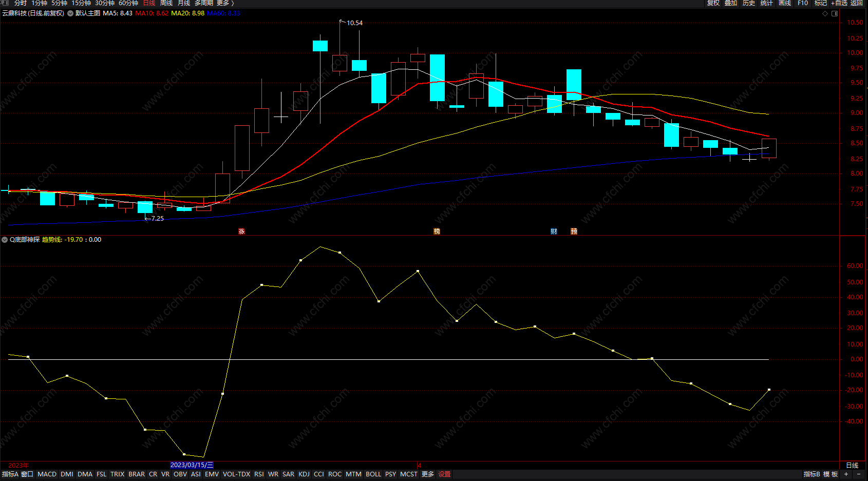Open the F10 company info button
Viewport: 868px width, 481px height.
click(x=803, y=3)
